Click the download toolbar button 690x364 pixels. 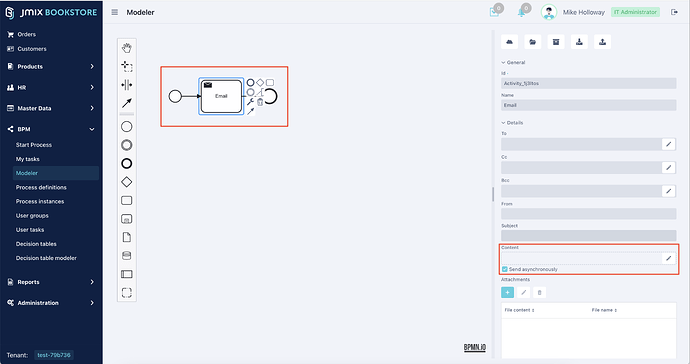click(580, 42)
